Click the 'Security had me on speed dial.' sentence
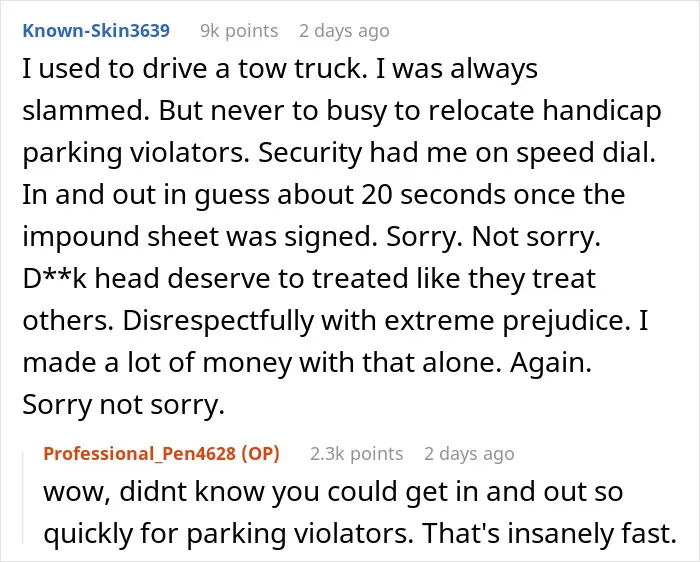 click(457, 152)
